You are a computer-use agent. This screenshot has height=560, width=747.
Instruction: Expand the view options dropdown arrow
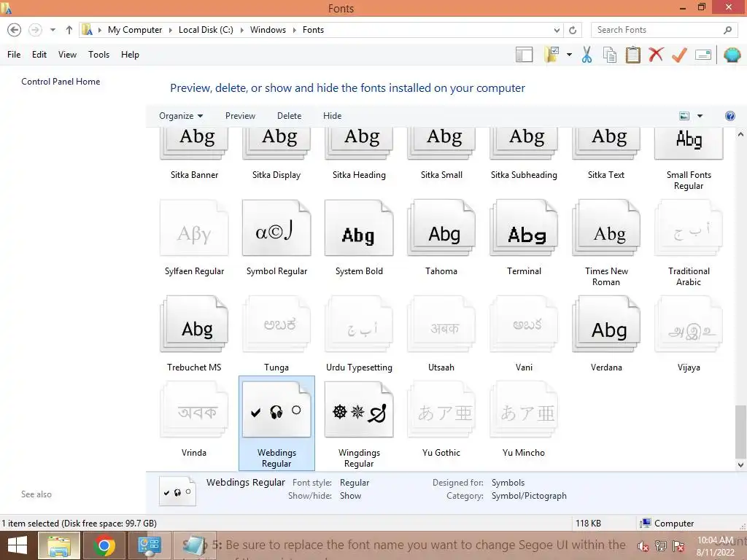[x=700, y=116]
